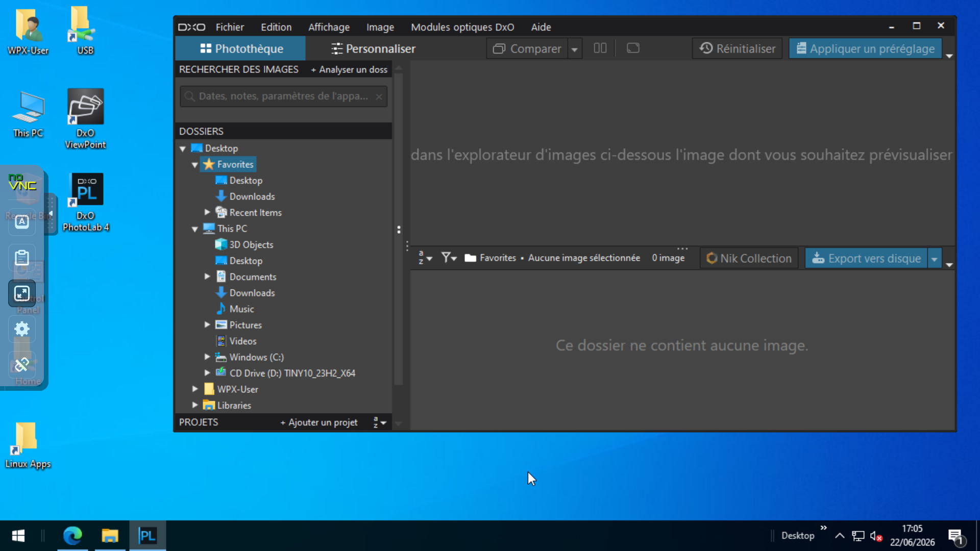Screen dimensions: 980x551
Task: Select the Pictures folder icon
Action: pos(221,325)
